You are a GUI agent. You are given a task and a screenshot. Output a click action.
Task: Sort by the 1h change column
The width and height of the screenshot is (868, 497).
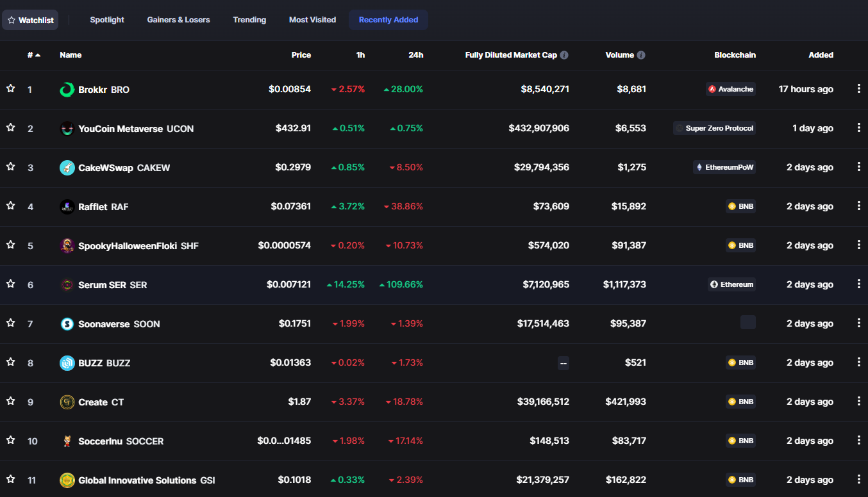(360, 55)
